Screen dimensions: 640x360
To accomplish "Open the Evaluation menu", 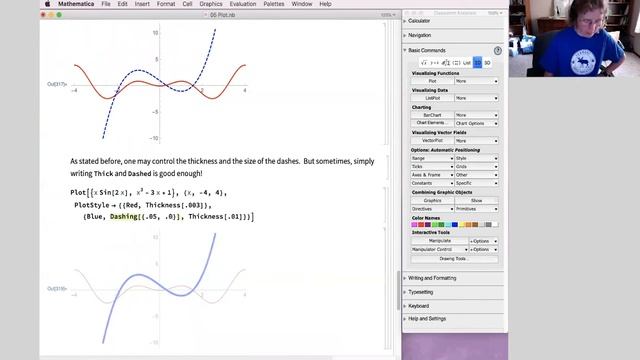I will pyautogui.click(x=242, y=4).
